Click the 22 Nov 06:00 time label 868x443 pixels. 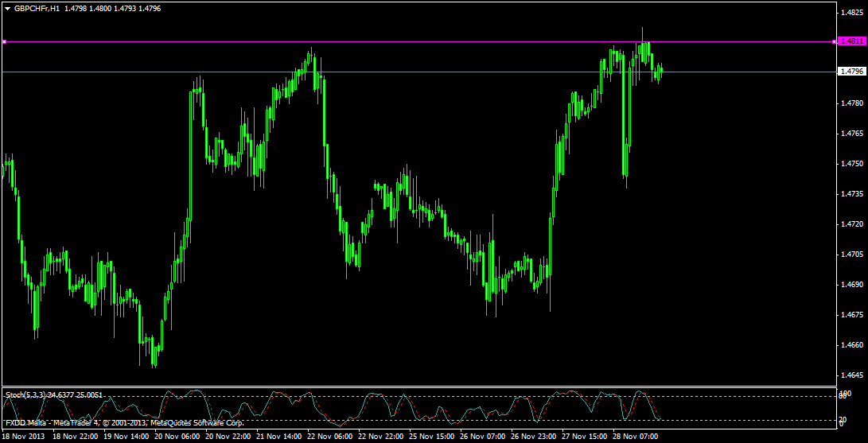click(330, 437)
